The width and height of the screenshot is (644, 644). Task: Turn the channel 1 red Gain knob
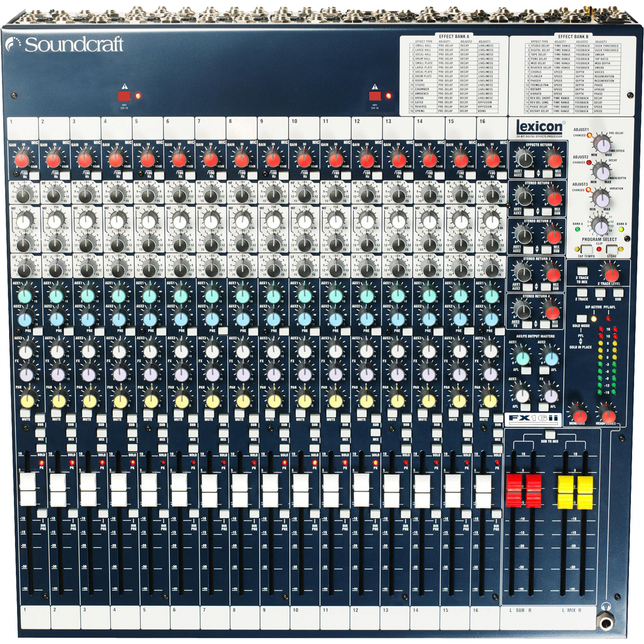pos(22,159)
